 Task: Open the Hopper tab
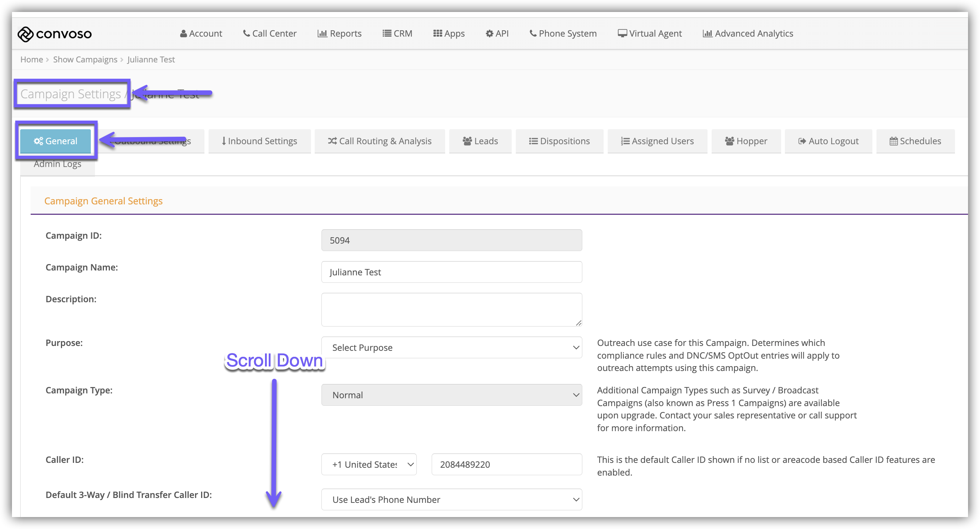pyautogui.click(x=746, y=141)
